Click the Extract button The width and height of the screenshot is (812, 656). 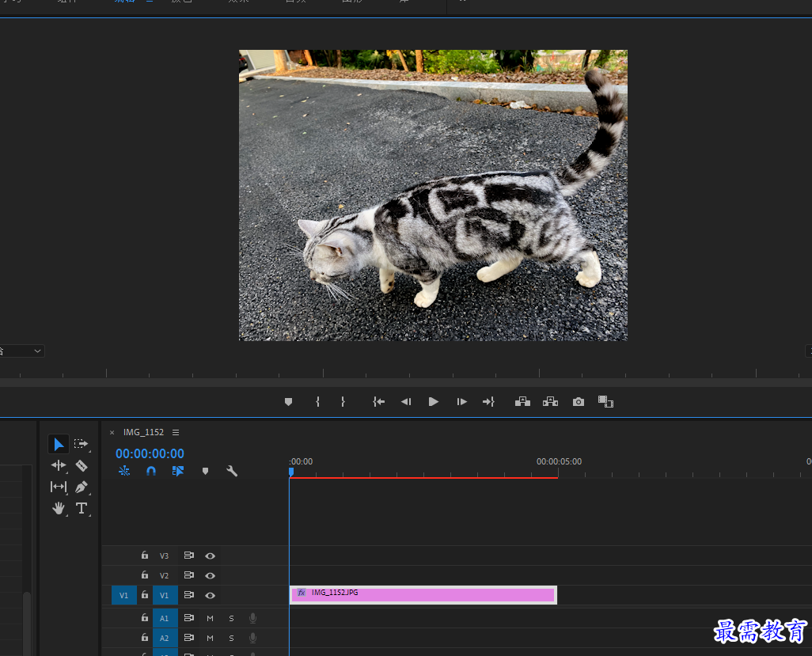pyautogui.click(x=550, y=402)
